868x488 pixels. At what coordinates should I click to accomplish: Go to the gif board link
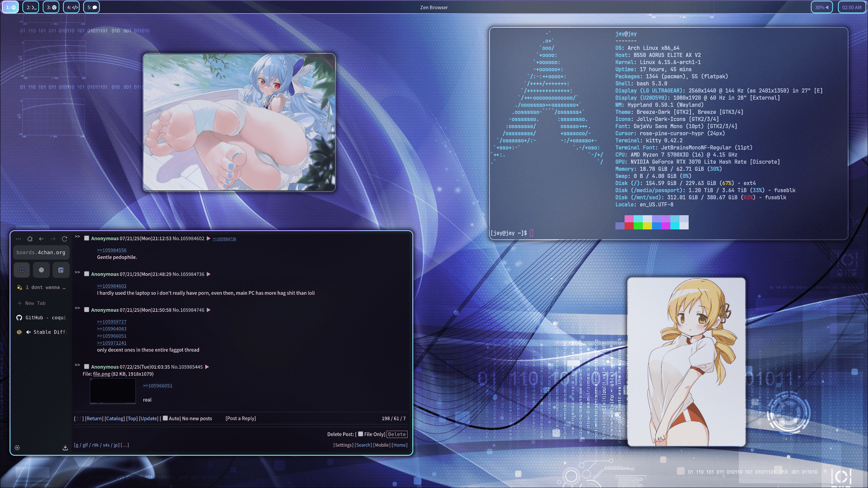click(x=85, y=445)
